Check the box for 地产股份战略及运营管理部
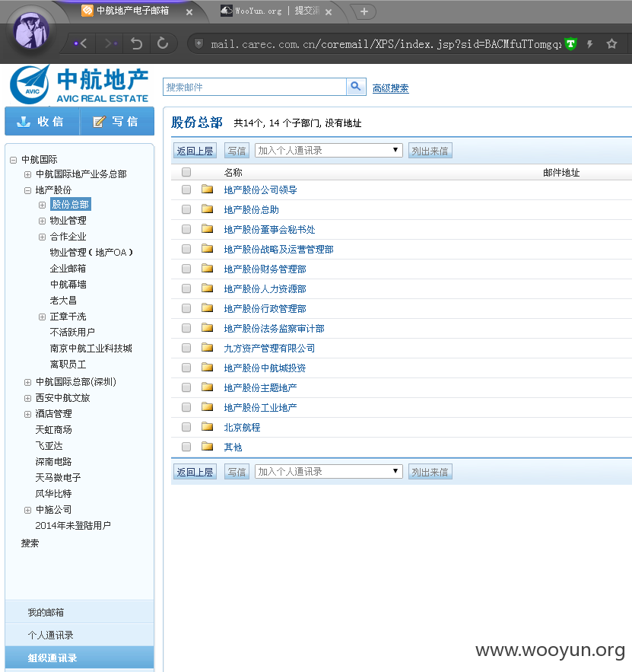Image resolution: width=632 pixels, height=672 pixels. click(x=186, y=249)
